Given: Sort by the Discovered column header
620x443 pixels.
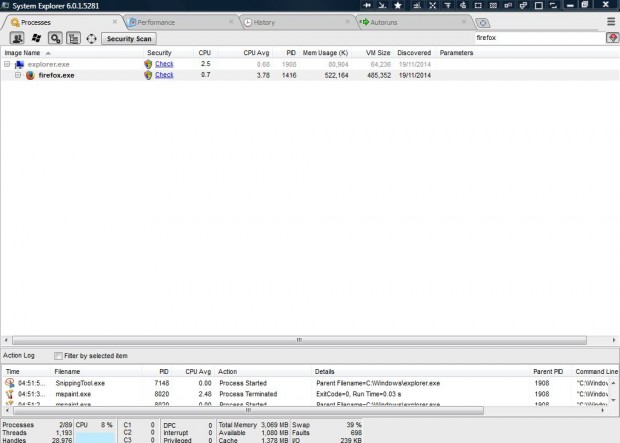Looking at the screenshot, I should [x=414, y=53].
